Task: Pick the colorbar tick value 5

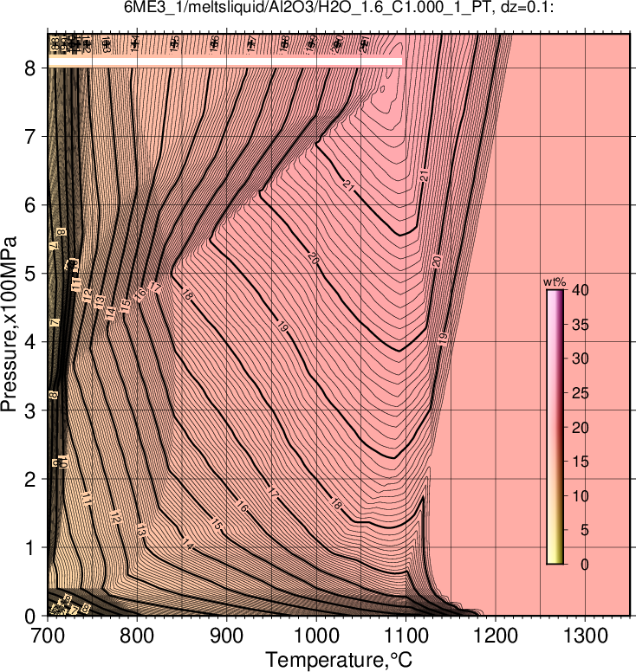Action: tap(585, 530)
